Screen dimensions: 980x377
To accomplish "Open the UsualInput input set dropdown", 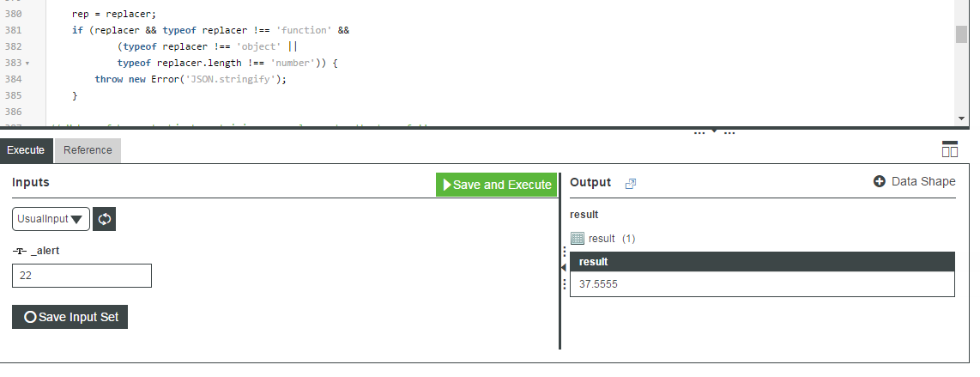I will 51,219.
